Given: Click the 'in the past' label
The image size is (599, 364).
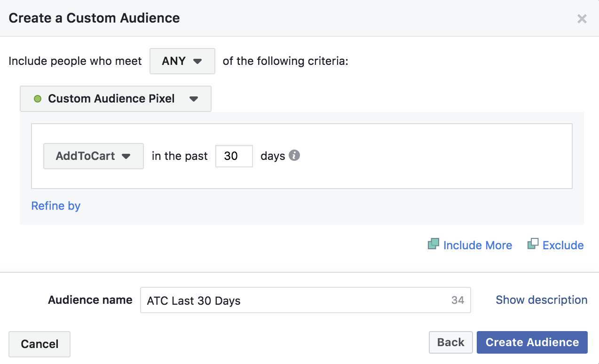Looking at the screenshot, I should (180, 156).
